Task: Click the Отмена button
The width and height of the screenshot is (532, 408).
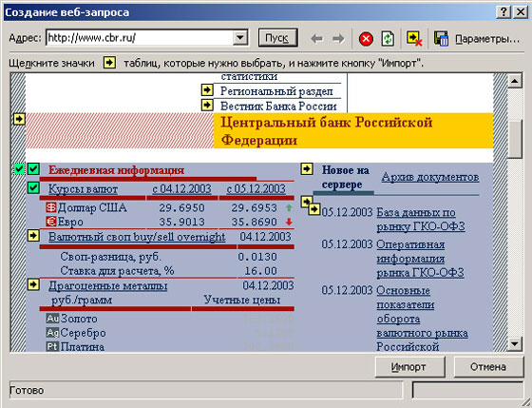Action: point(488,367)
